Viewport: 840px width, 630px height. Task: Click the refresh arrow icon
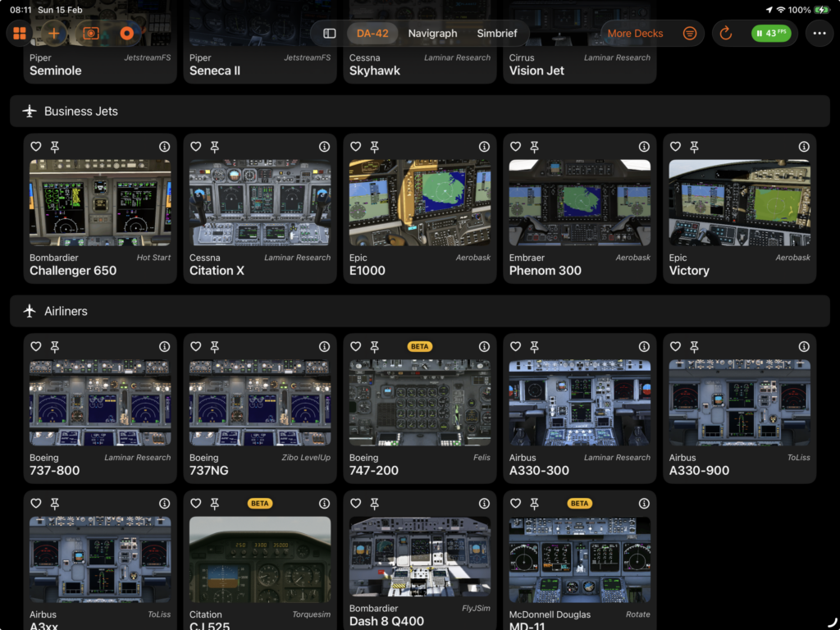pyautogui.click(x=725, y=34)
